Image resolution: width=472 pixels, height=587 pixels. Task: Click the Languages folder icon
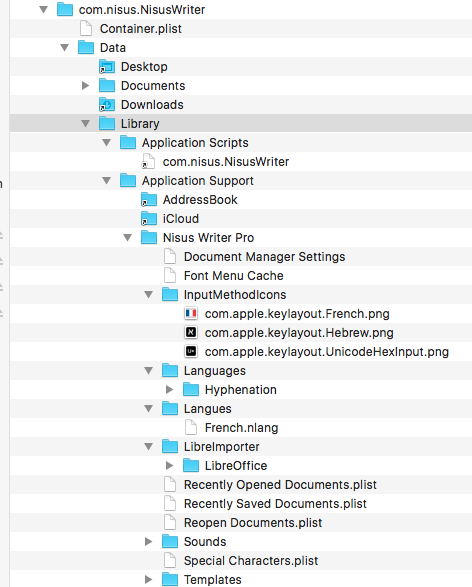(170, 370)
